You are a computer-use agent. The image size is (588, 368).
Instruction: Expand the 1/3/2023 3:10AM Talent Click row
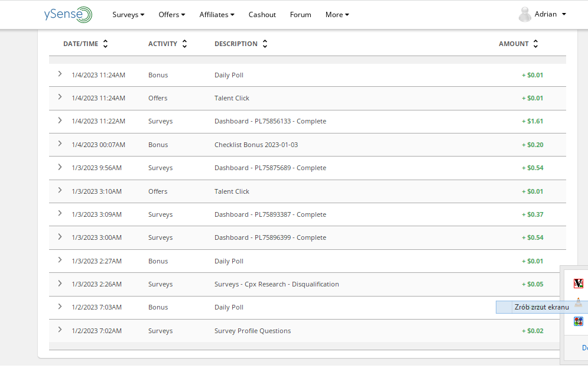click(60, 190)
